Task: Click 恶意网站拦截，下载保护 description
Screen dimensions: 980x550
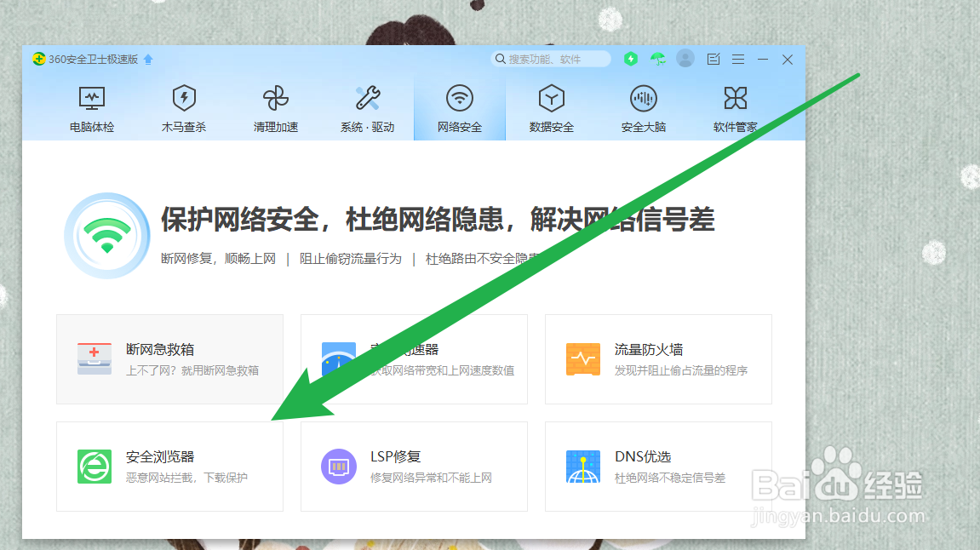Action: coord(186,478)
